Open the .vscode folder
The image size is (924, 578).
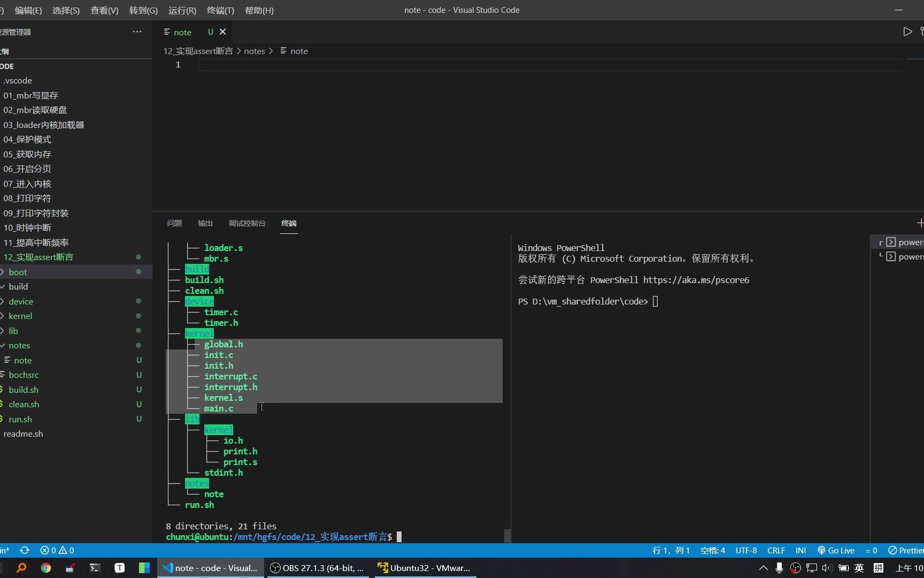76,80
